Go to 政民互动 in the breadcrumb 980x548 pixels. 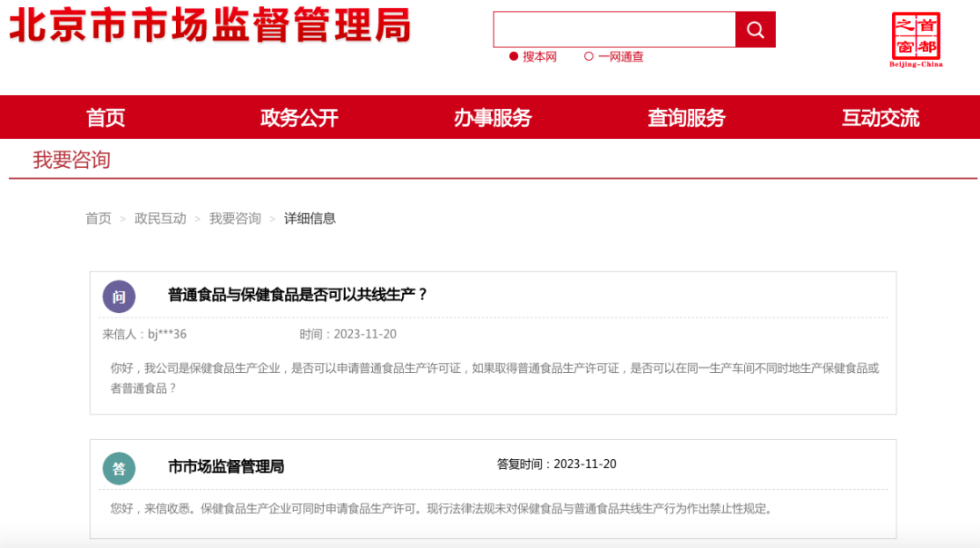161,219
